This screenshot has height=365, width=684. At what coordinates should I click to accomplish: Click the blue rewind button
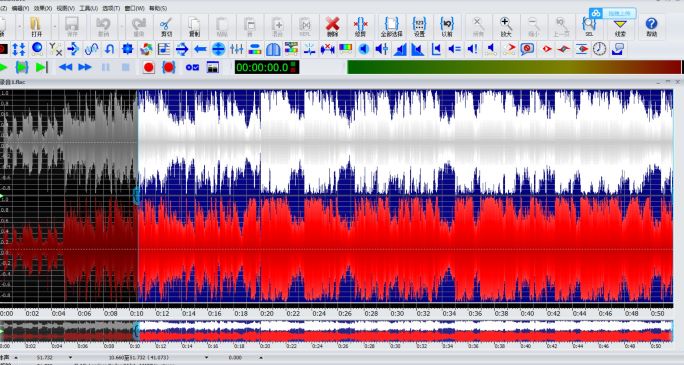click(x=65, y=68)
